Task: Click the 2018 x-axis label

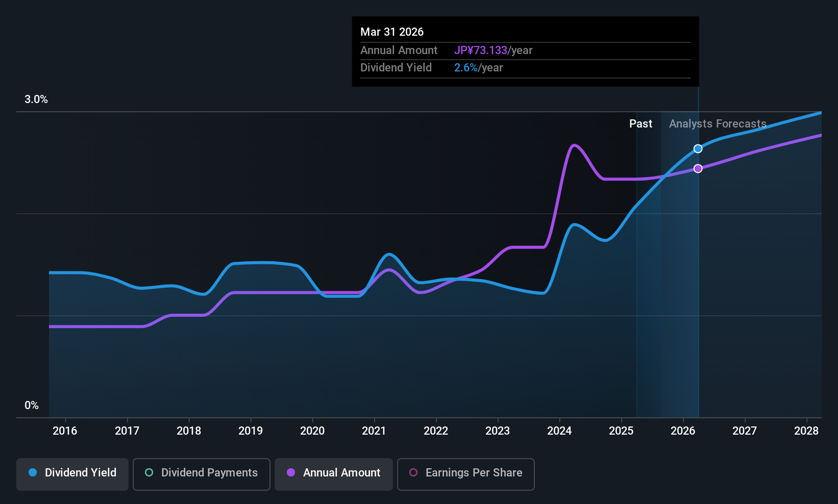Action: 189,431
